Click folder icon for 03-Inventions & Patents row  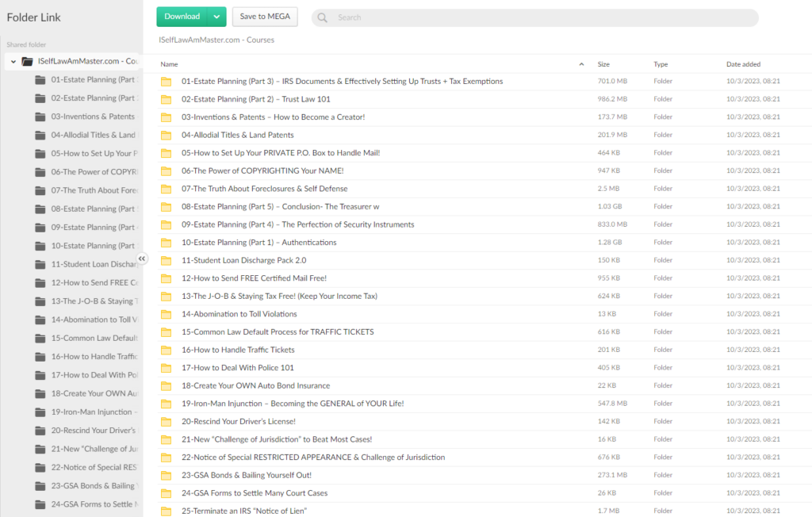(167, 117)
